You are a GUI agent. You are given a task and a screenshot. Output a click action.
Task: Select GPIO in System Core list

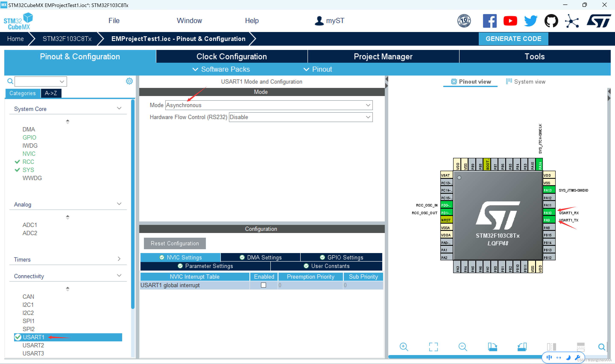tap(29, 137)
